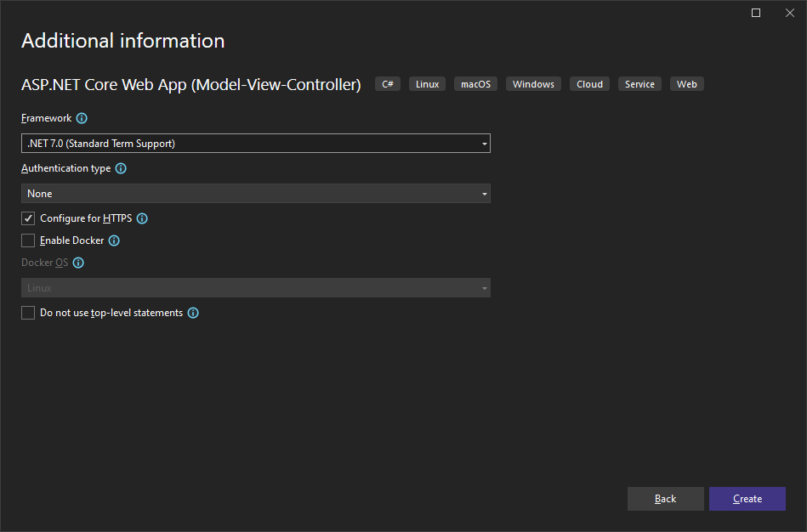The image size is (807, 532).
Task: Click info icon beside Configure for HTTPS
Action: 142,218
